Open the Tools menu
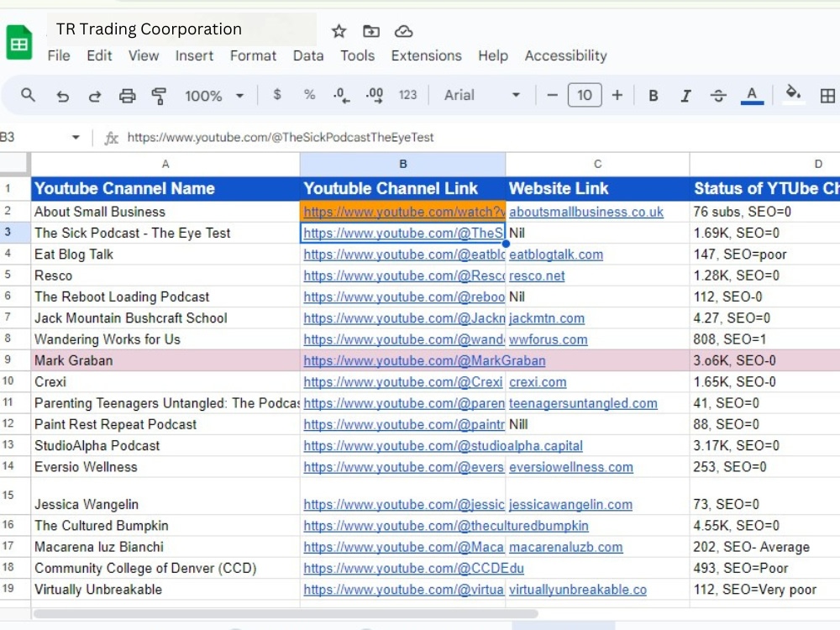Screen dimensions: 840x630 tap(357, 55)
